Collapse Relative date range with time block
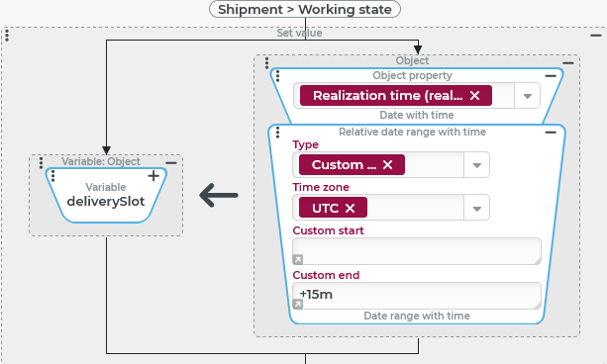607x364 pixels. click(x=551, y=133)
